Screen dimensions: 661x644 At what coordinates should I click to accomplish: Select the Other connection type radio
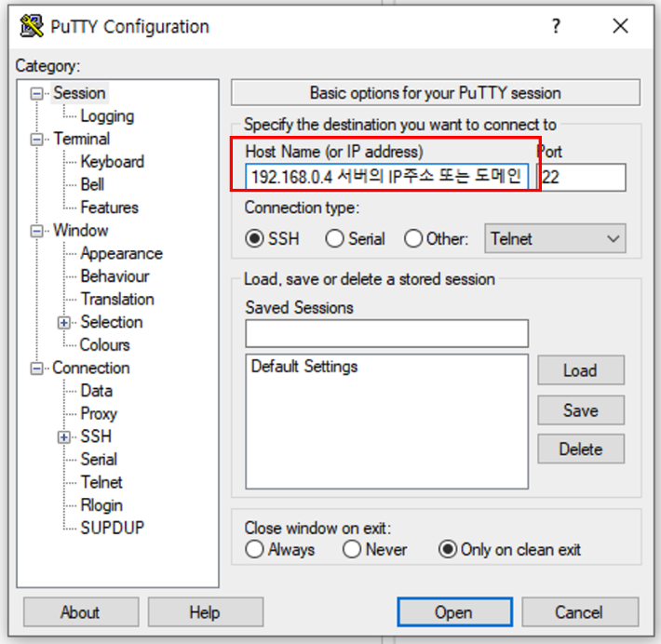413,238
